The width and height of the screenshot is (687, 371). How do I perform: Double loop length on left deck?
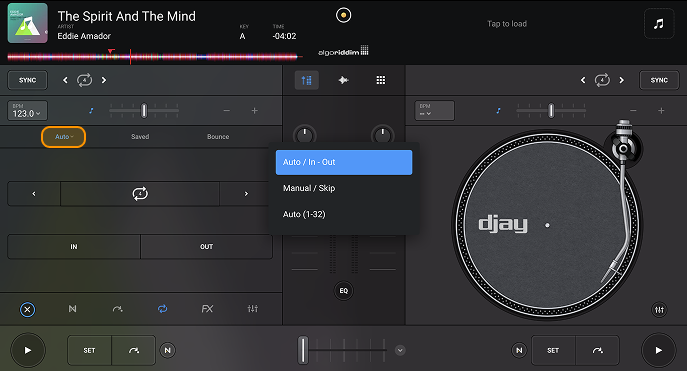[x=104, y=80]
